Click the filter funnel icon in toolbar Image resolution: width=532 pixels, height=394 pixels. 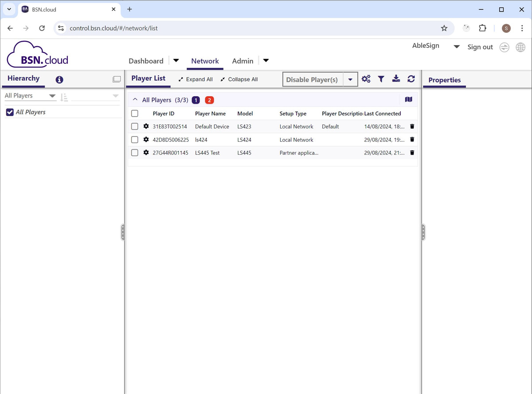[x=381, y=79]
